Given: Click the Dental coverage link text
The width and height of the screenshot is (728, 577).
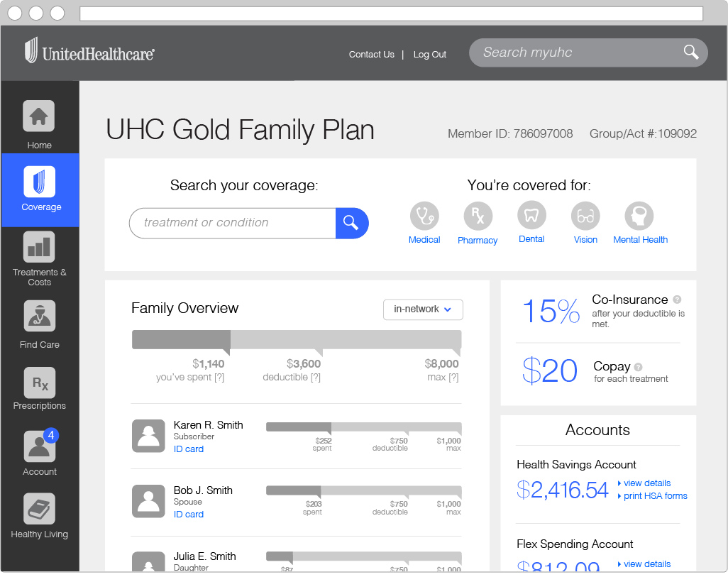Looking at the screenshot, I should pyautogui.click(x=531, y=239).
